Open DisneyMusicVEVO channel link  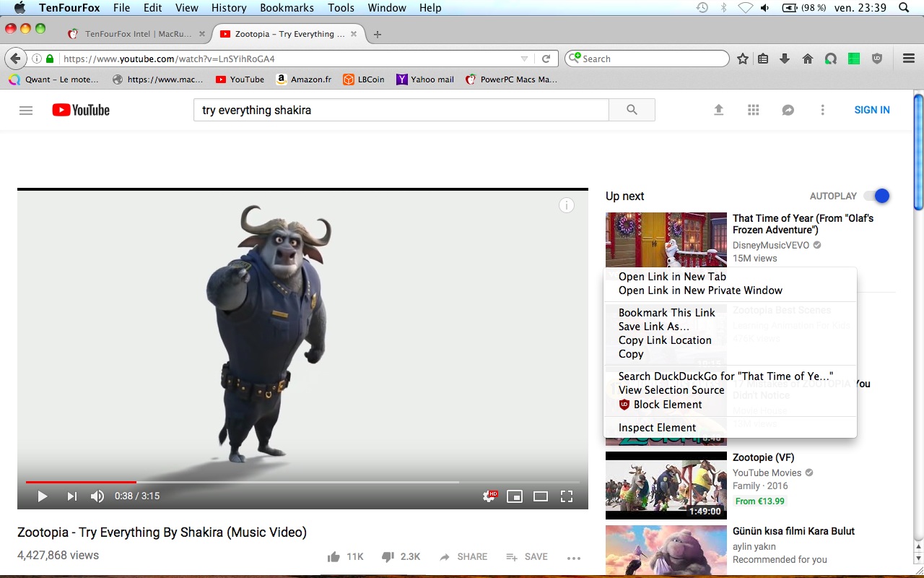[x=771, y=246]
